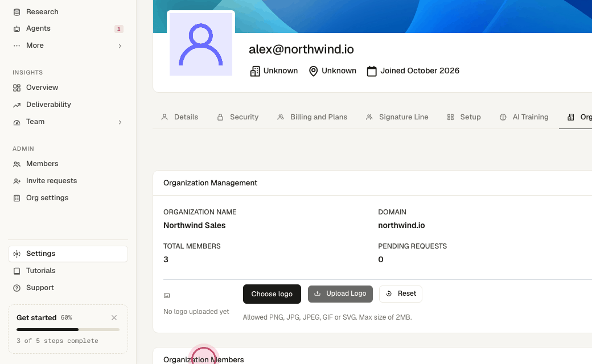Click the Get started progress bar

pos(68,330)
